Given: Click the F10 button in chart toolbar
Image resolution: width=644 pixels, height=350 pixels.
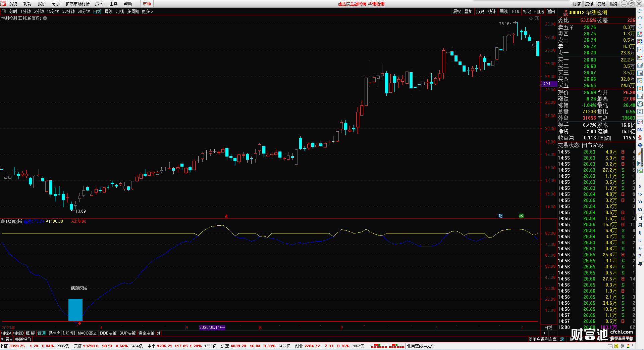Looking at the screenshot, I should click(516, 11).
